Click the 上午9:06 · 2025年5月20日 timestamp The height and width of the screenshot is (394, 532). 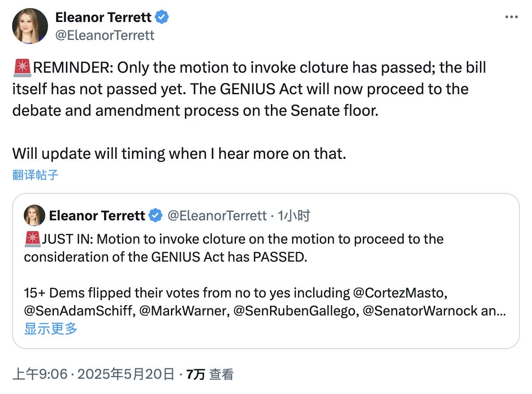tap(93, 374)
